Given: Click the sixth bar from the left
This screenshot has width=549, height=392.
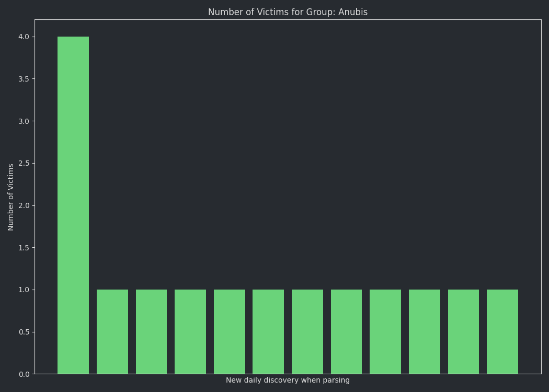Looking at the screenshot, I should (268, 332).
